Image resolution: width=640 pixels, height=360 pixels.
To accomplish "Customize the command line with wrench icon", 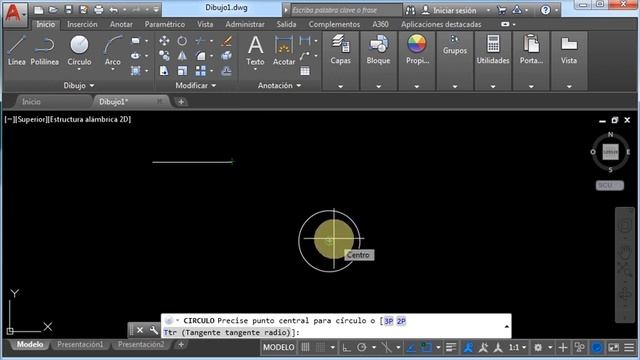I will pos(153,330).
